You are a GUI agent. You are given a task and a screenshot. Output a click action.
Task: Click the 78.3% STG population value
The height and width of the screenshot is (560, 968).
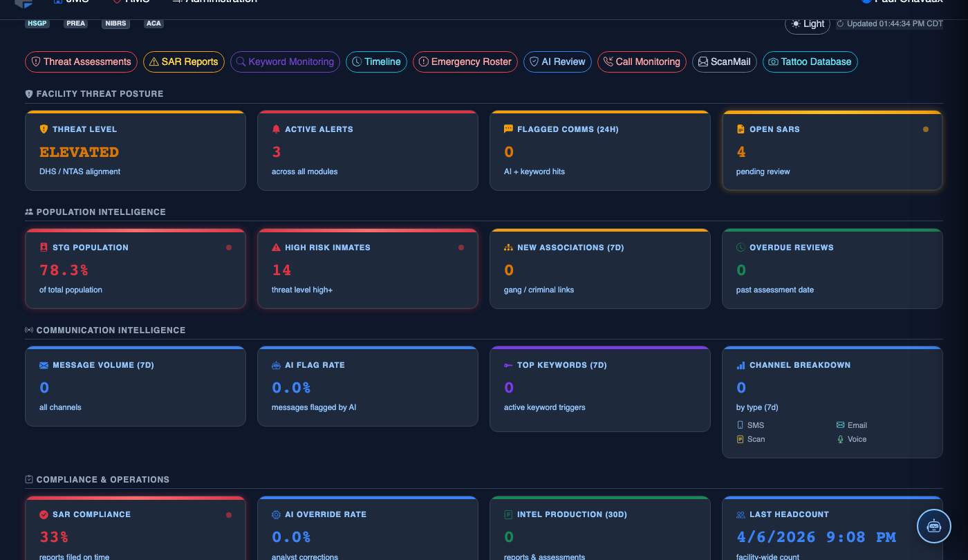pyautogui.click(x=64, y=270)
